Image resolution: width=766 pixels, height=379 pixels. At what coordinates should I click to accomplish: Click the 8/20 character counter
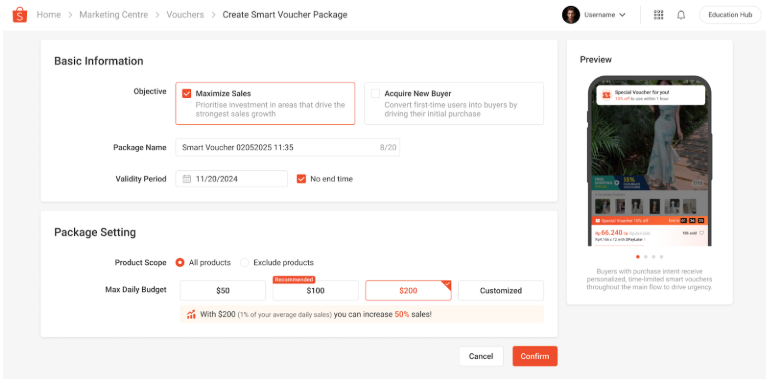click(x=388, y=147)
